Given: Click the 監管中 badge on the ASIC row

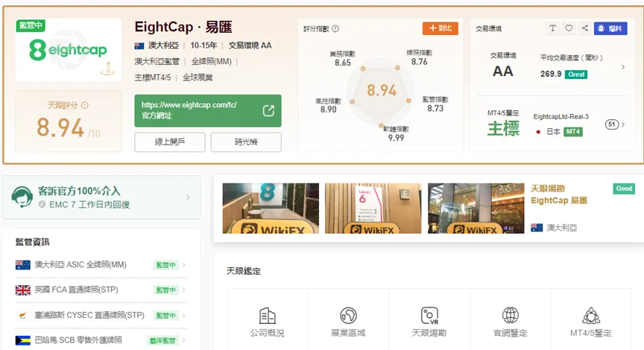Looking at the screenshot, I should [166, 265].
